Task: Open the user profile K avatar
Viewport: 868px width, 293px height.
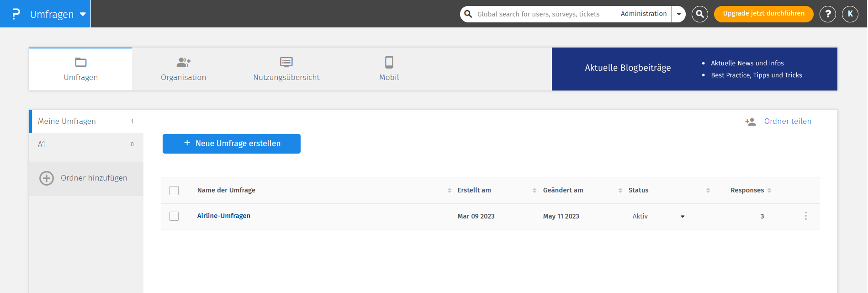Action: pyautogui.click(x=850, y=14)
